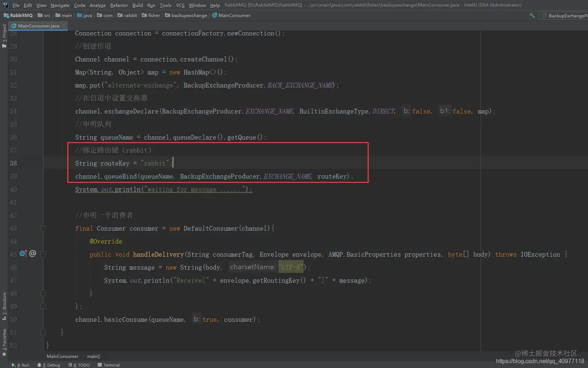Open the File menu
This screenshot has width=588, height=368.
(x=16, y=5)
